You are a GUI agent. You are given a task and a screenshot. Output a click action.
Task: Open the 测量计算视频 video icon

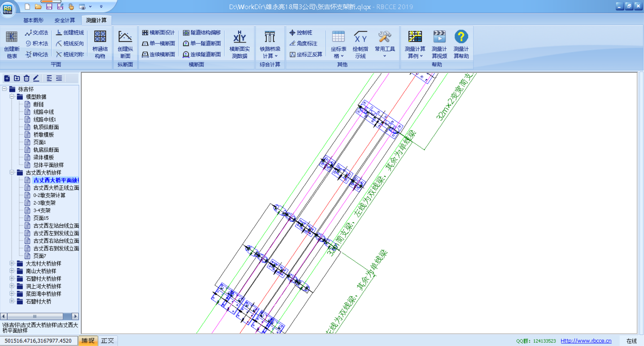tap(439, 37)
